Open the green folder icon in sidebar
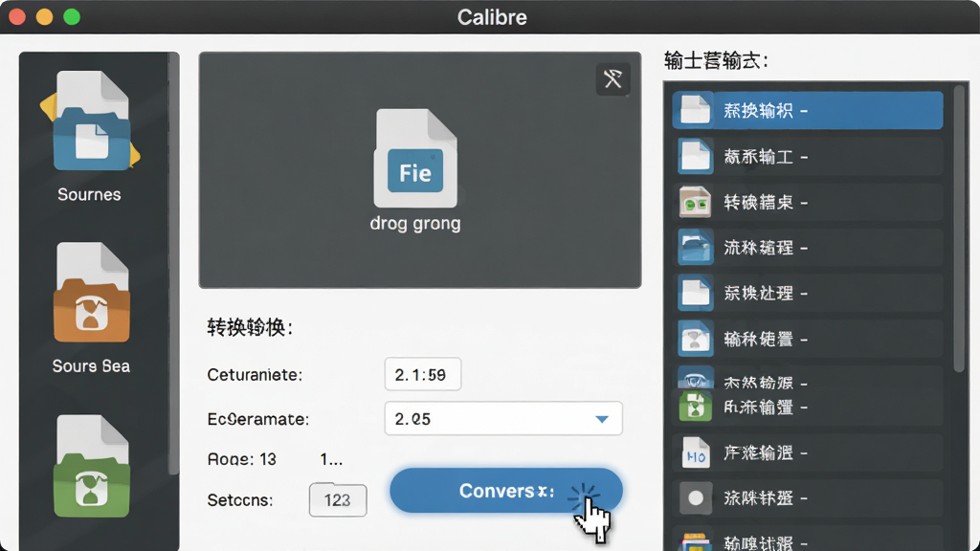Screen dimensions: 980x551 click(92, 466)
